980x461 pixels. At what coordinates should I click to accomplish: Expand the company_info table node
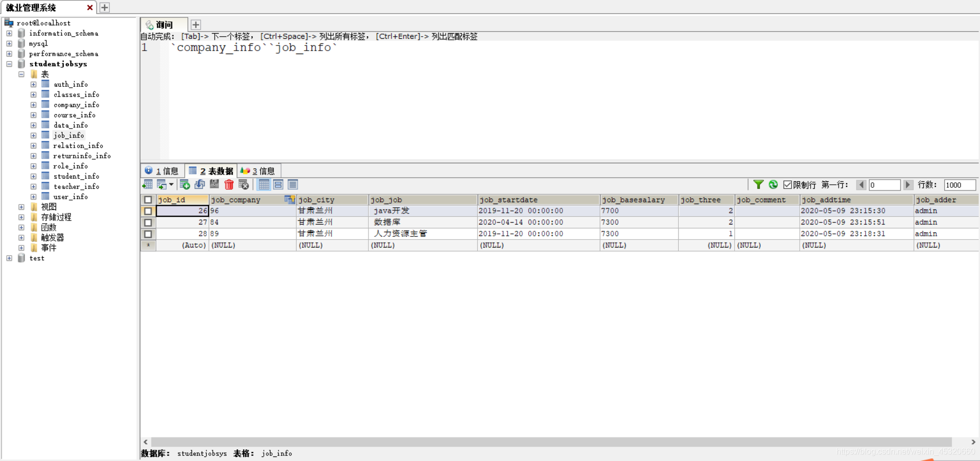(x=33, y=105)
